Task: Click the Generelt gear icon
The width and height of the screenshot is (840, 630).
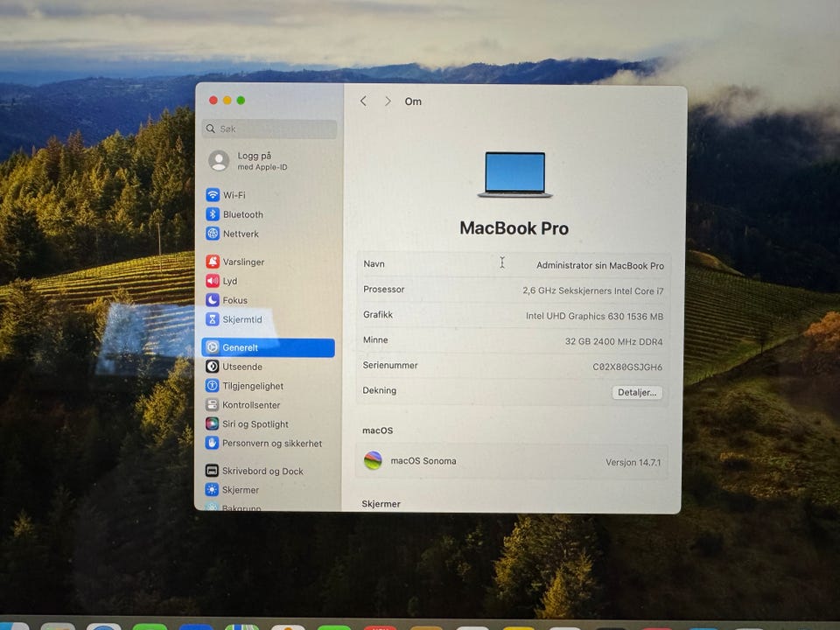Action: click(x=212, y=347)
